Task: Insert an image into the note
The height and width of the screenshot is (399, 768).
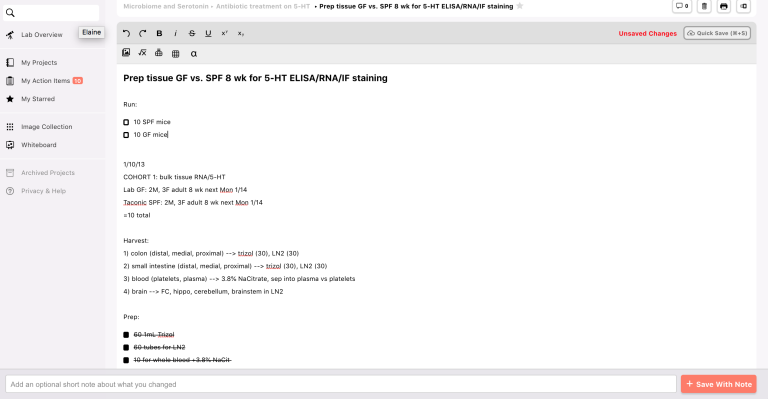Action: click(x=126, y=53)
